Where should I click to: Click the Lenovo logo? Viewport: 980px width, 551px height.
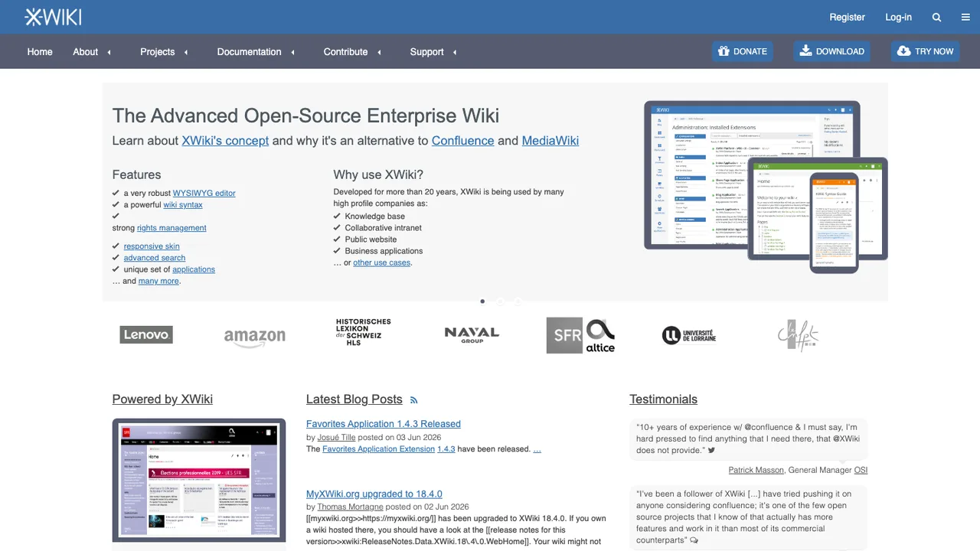point(146,334)
